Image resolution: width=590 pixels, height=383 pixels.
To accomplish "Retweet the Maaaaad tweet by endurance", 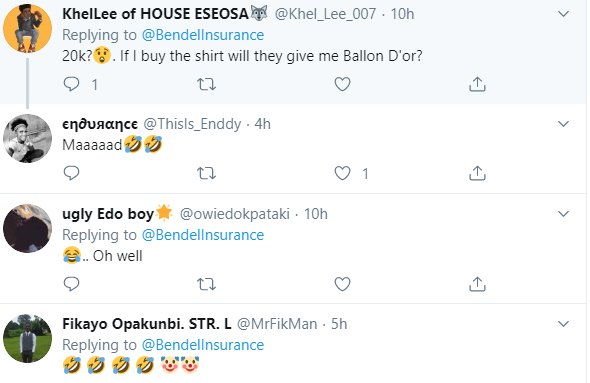I will 207,173.
